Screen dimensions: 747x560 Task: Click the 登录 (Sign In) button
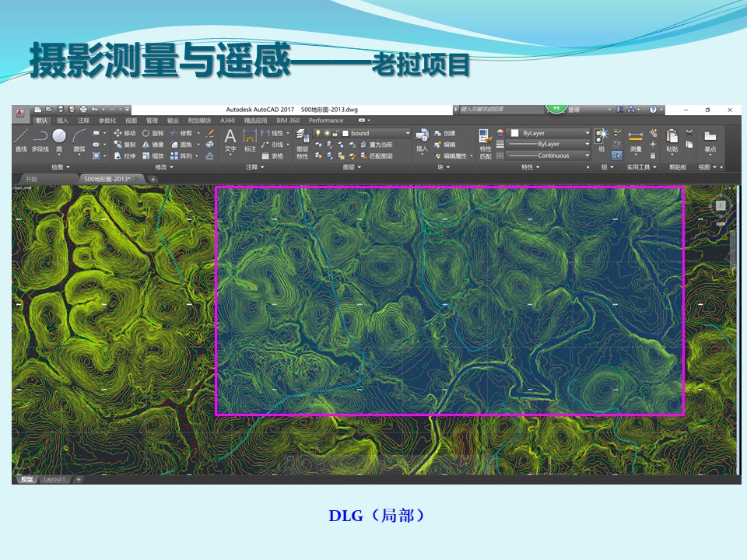(x=574, y=110)
